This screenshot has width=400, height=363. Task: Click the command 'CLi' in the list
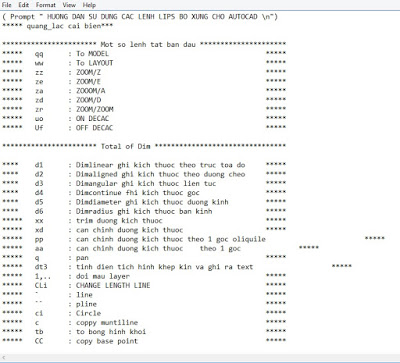point(41,286)
